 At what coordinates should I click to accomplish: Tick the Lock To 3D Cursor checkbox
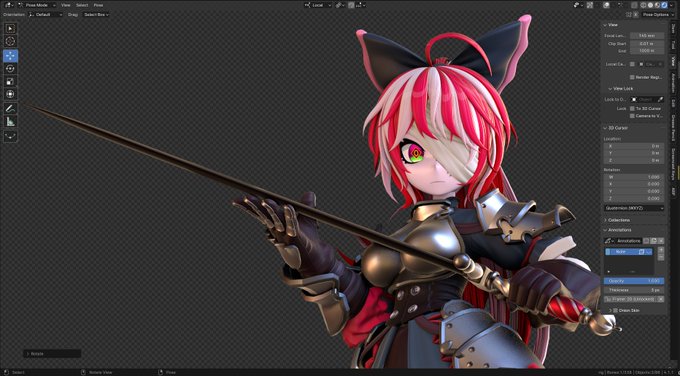(632, 108)
